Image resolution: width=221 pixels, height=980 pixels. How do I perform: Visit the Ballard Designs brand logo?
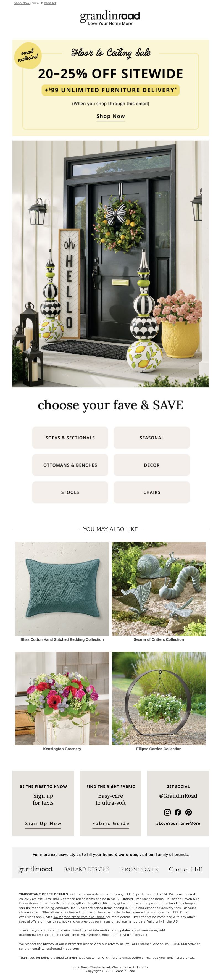[x=87, y=869]
